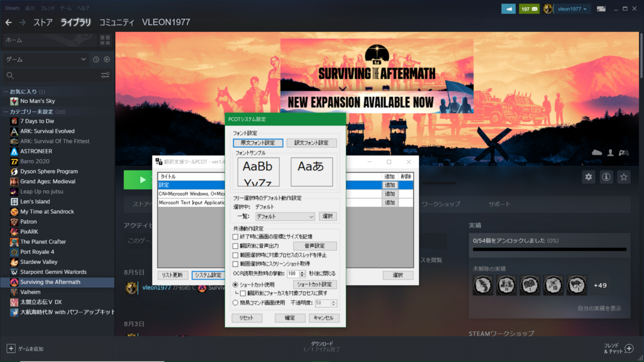Open shortcut settings button
This screenshot has height=362, width=644.
315,285
